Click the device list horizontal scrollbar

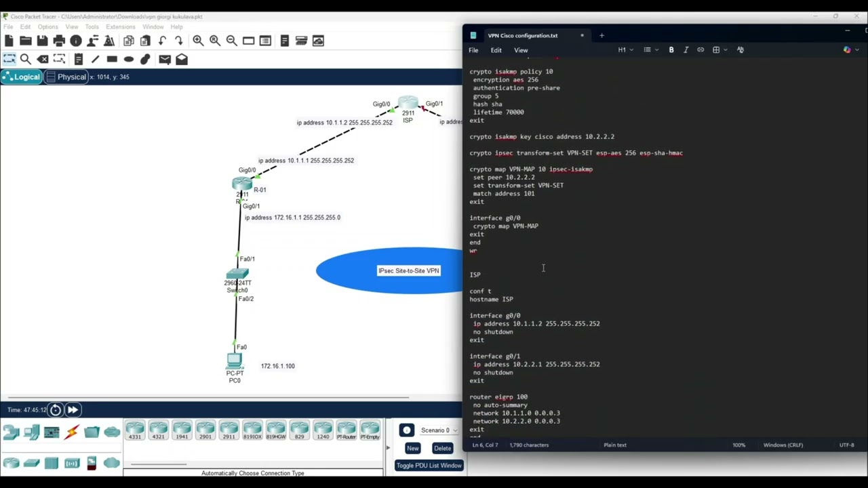159,464
